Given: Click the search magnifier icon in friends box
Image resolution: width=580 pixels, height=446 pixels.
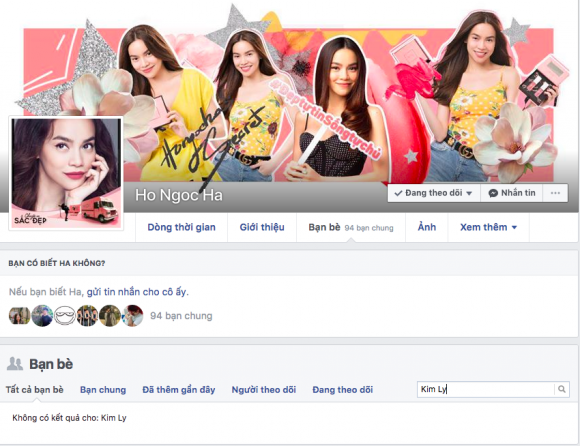Looking at the screenshot, I should click(562, 389).
